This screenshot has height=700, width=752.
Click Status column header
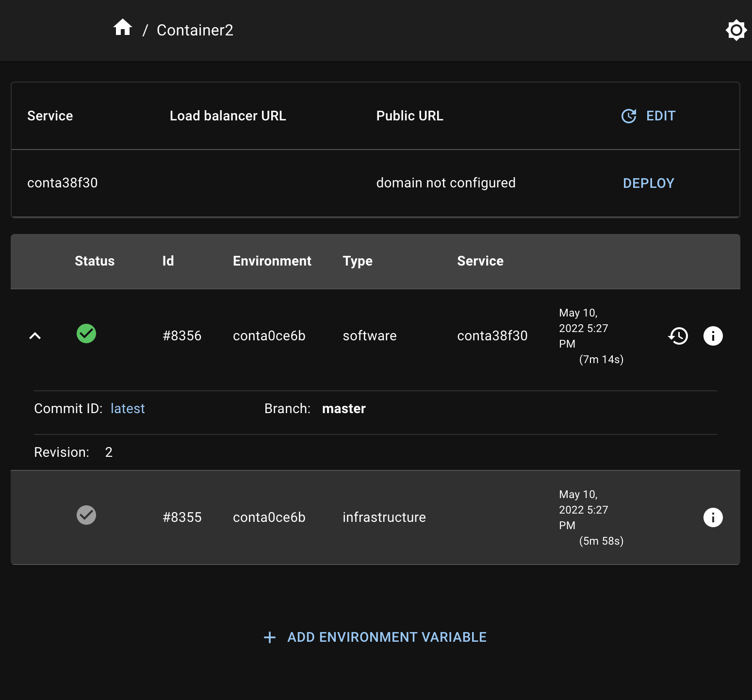[x=95, y=261]
